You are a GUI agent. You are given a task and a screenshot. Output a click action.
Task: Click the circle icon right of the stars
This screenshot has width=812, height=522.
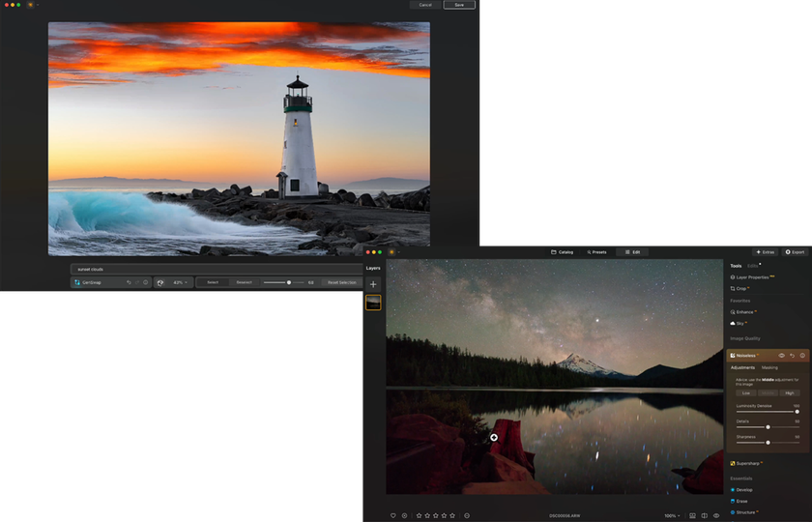tap(467, 516)
